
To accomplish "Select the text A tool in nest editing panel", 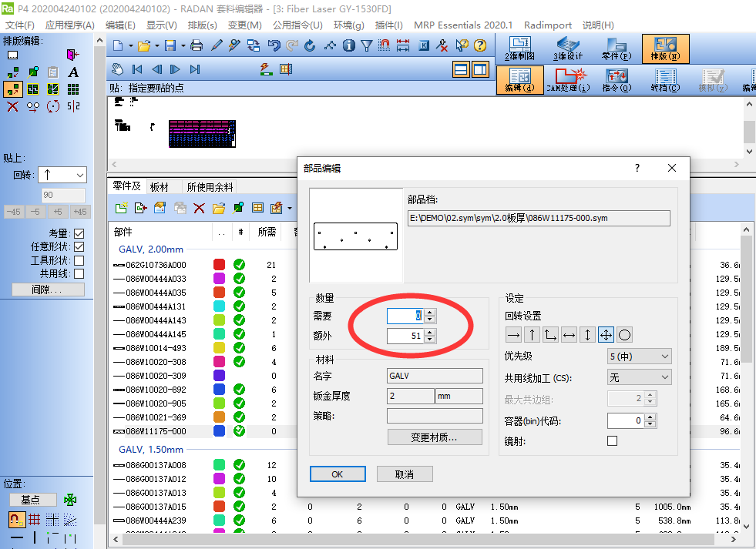I will (73, 72).
